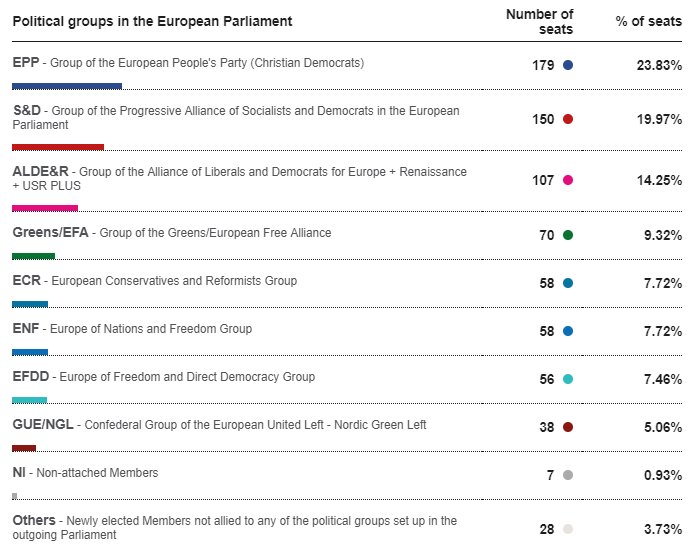Click the 'Number of seats' column header
Viewport: 691px width, 553px height.
pos(539,22)
